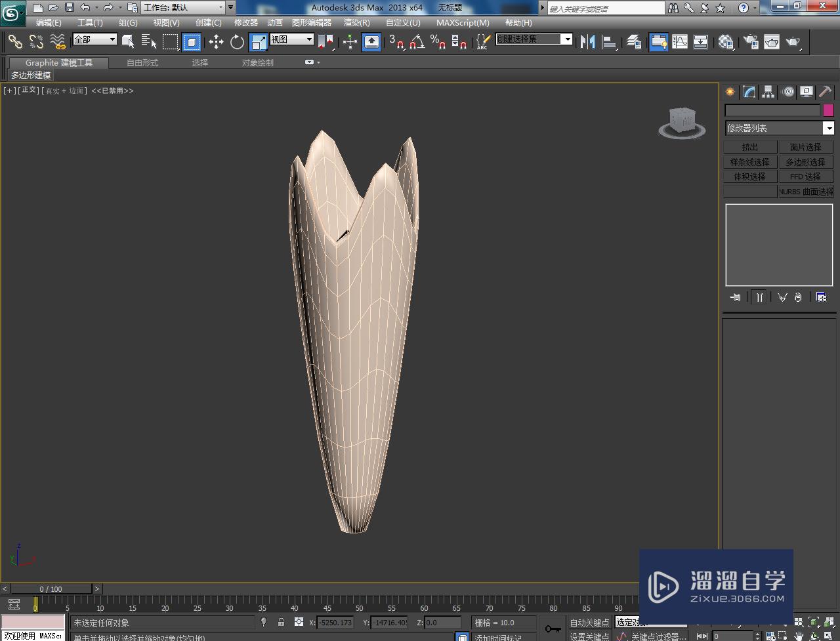Click the Align tool icon

tap(610, 42)
